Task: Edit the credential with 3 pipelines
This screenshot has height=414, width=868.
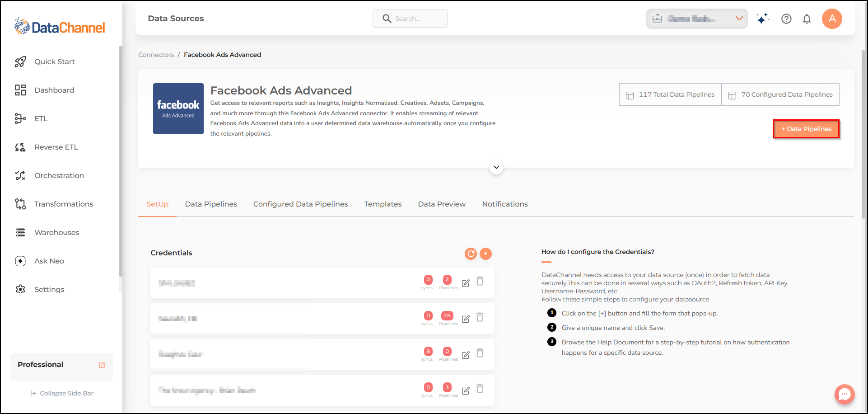Action: (x=466, y=390)
